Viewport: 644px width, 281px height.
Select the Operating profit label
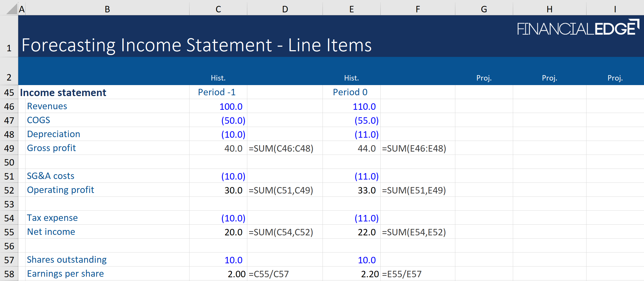click(x=60, y=190)
